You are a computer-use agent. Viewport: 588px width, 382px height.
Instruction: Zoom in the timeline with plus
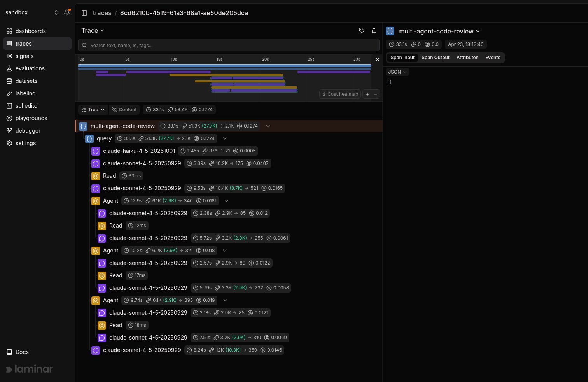tap(367, 94)
